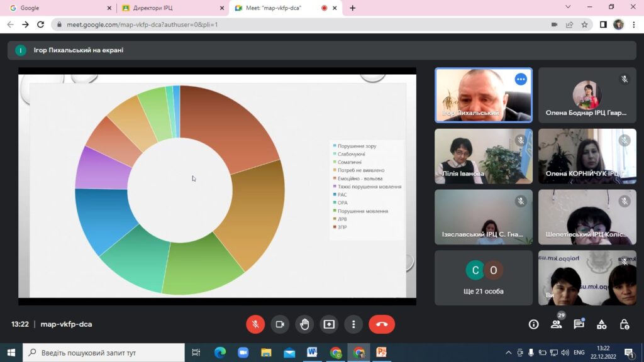Click the Windows taskbar search field
The height and width of the screenshot is (362, 644).
tap(104, 353)
